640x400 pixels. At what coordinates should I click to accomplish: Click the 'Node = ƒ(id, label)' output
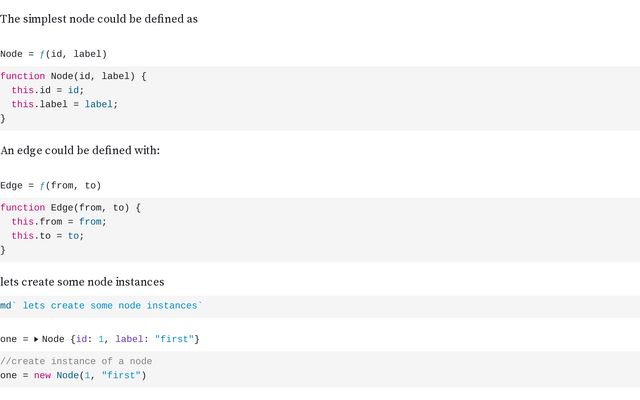(x=54, y=54)
